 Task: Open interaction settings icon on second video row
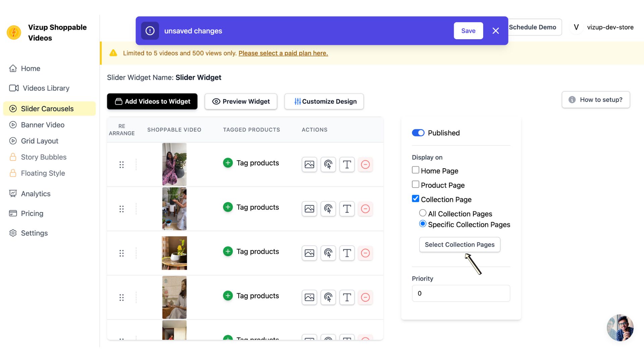tap(328, 208)
